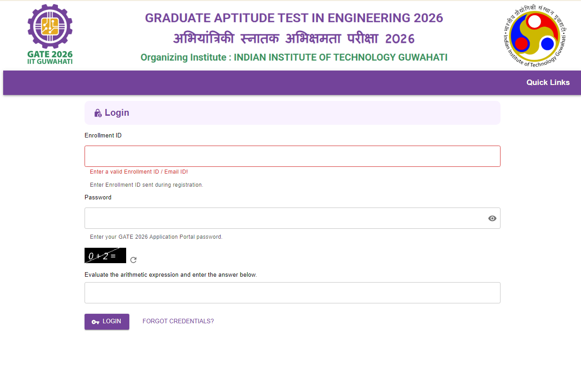581x392 pixels.
Task: Click the key icon on the Login button
Action: click(x=95, y=322)
